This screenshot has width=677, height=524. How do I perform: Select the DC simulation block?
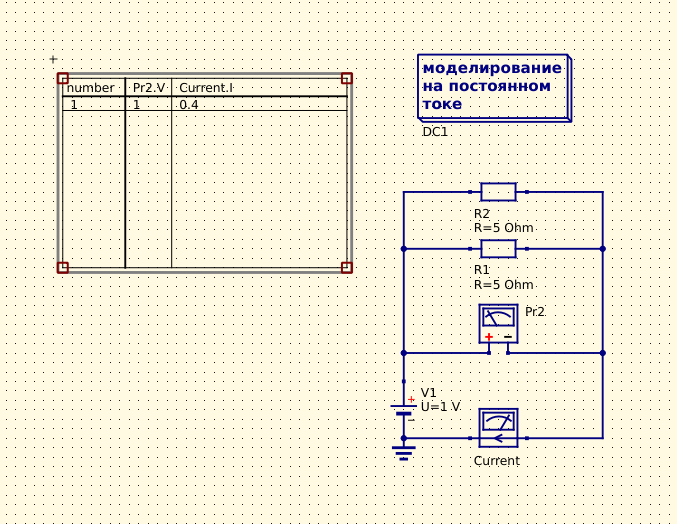494,88
